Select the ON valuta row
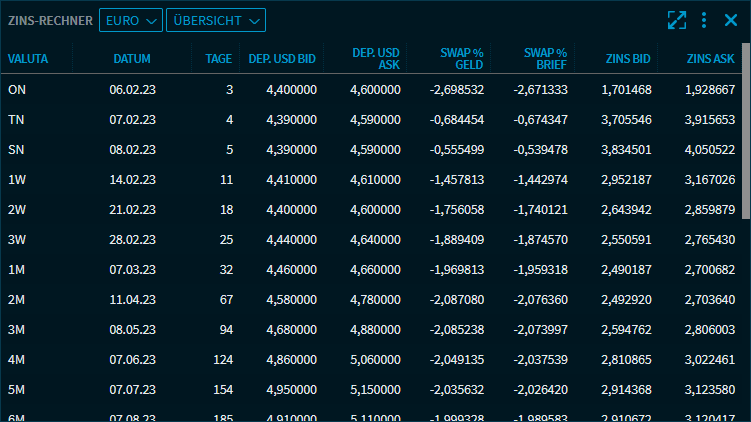The width and height of the screenshot is (751, 422). pos(17,90)
